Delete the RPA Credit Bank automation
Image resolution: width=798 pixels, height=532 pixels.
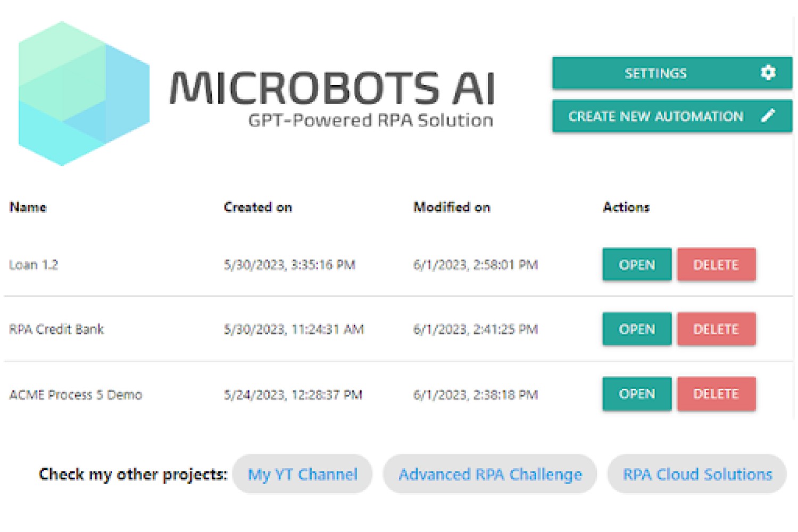[716, 329]
